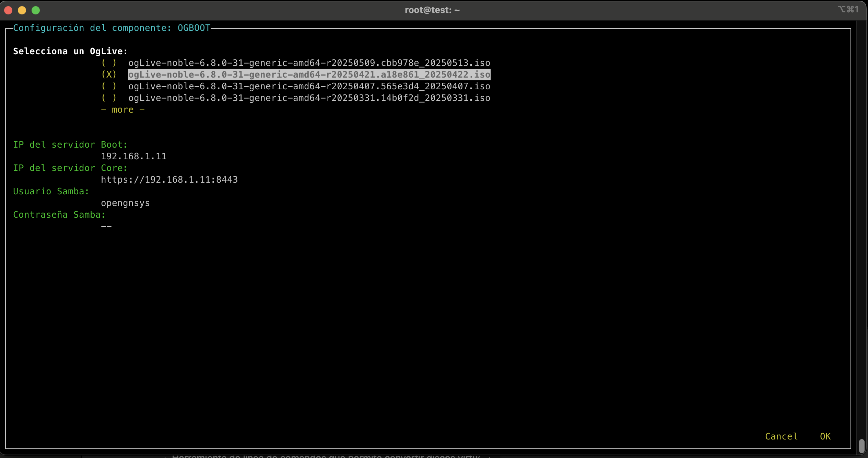Click the yellow minimize window button
Screen dimensions: 868x458
pyautogui.click(x=22, y=10)
